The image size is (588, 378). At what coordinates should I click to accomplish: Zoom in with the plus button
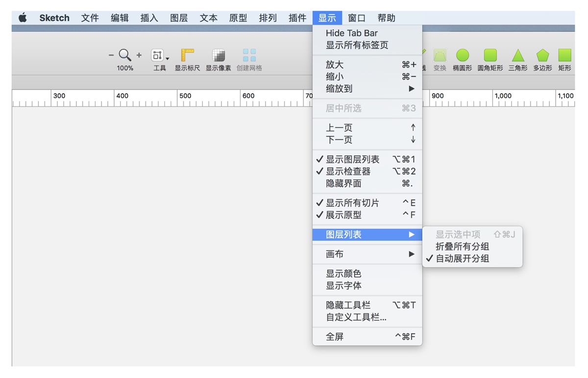point(139,55)
